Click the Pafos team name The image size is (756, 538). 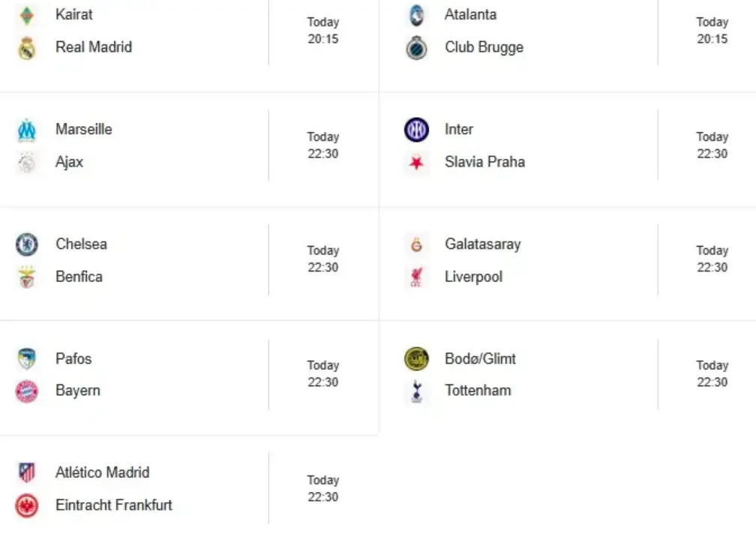coord(73,359)
